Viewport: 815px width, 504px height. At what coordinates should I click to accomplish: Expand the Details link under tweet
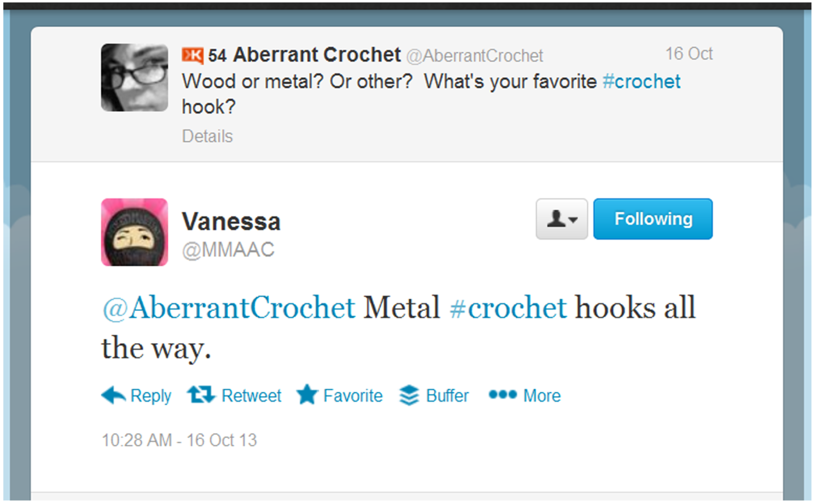(x=207, y=136)
